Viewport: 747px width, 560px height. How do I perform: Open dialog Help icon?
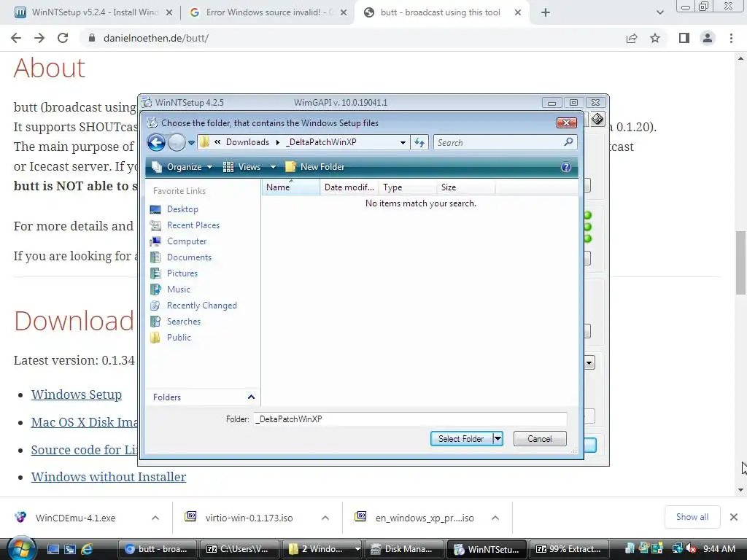click(566, 167)
